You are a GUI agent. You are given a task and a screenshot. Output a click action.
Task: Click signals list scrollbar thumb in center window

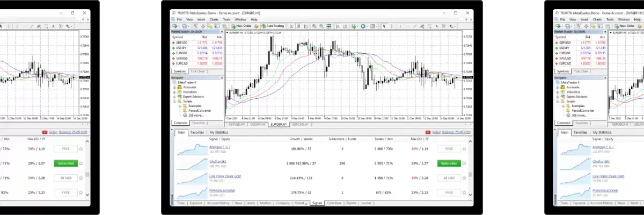[471, 175]
